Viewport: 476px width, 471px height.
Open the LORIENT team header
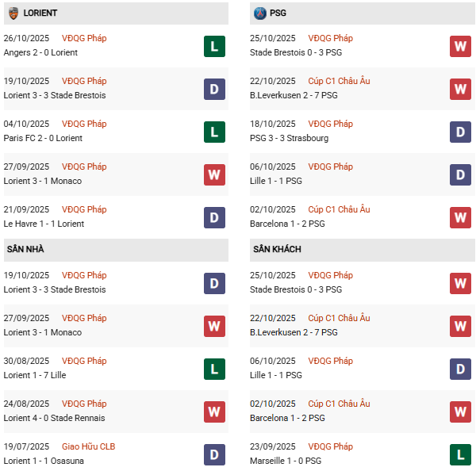40,13
